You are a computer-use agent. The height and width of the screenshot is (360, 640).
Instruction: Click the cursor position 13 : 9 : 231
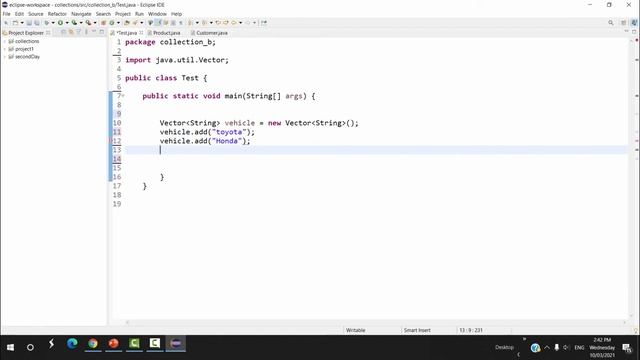(x=471, y=330)
